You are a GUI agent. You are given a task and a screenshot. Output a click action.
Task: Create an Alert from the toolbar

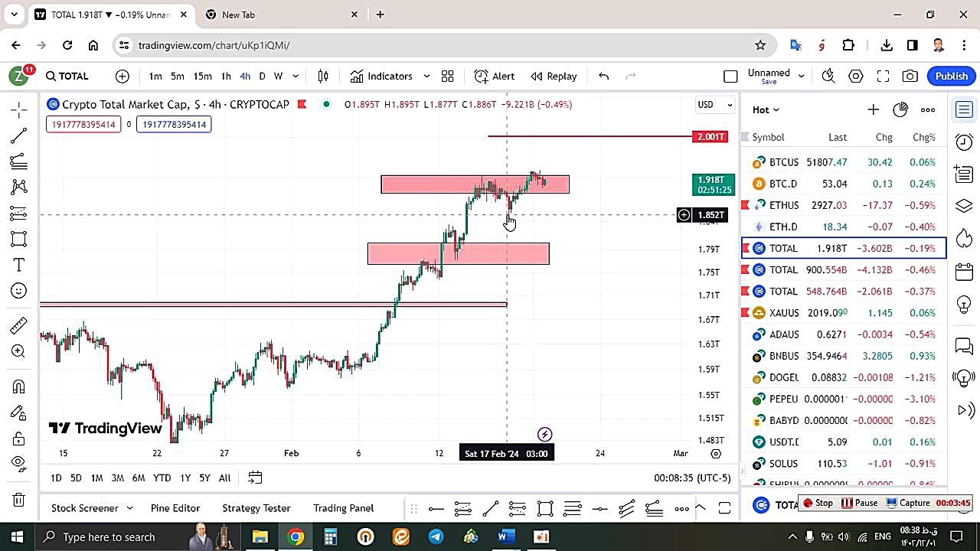click(495, 76)
